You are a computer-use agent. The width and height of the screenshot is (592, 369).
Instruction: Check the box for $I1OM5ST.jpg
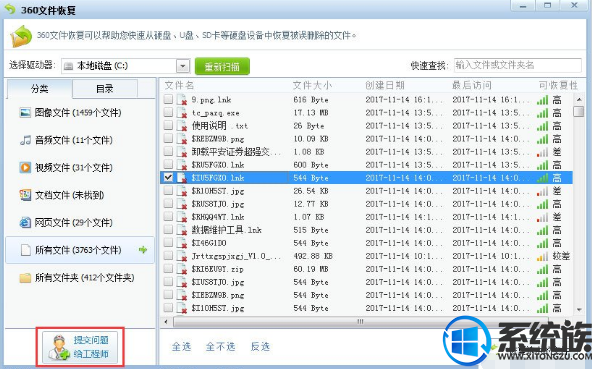[x=168, y=308]
